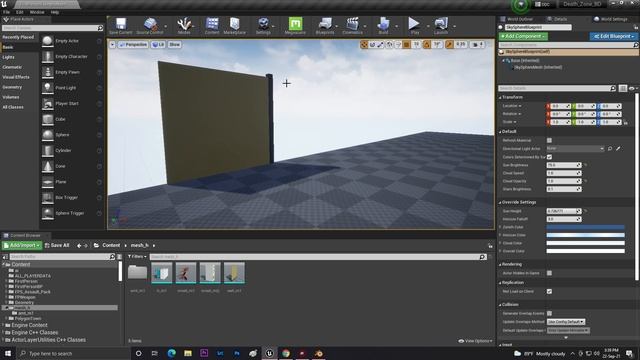Click the Perspective viewport button

point(133,44)
